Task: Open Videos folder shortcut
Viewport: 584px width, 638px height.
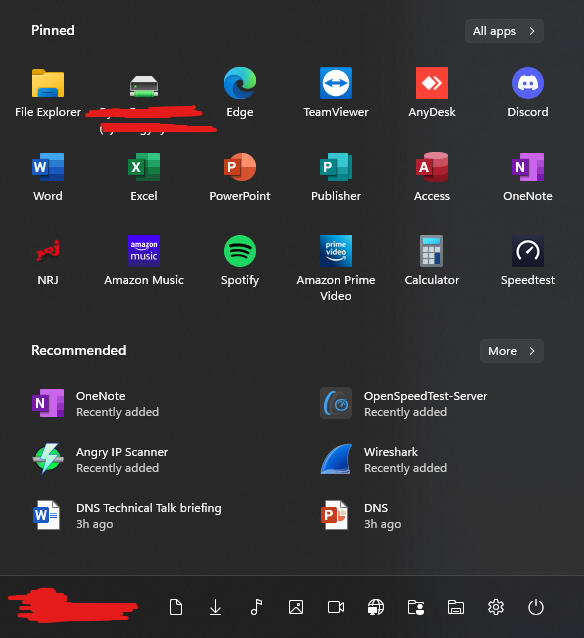Action: tap(336, 607)
